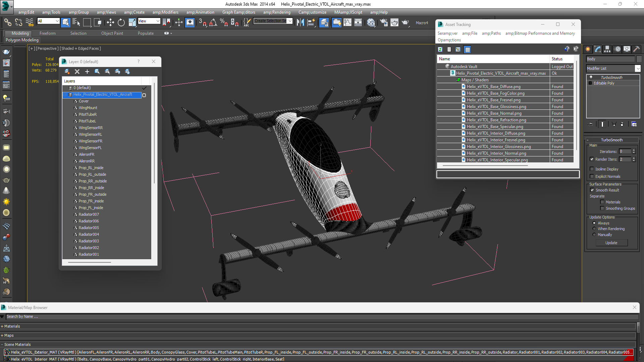
Task: Click Create New Layer plus icon
Action: point(87,71)
